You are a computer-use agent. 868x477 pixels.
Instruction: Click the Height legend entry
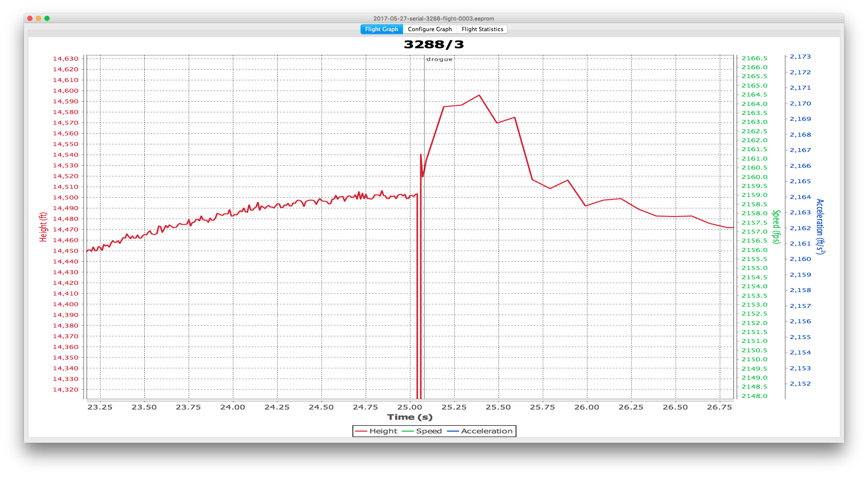click(x=383, y=431)
